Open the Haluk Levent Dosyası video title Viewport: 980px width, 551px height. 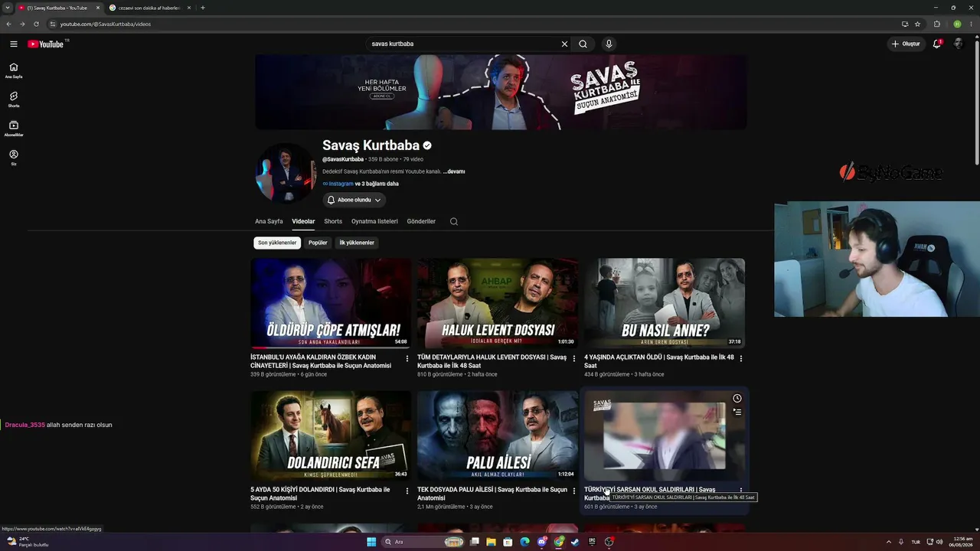492,361
